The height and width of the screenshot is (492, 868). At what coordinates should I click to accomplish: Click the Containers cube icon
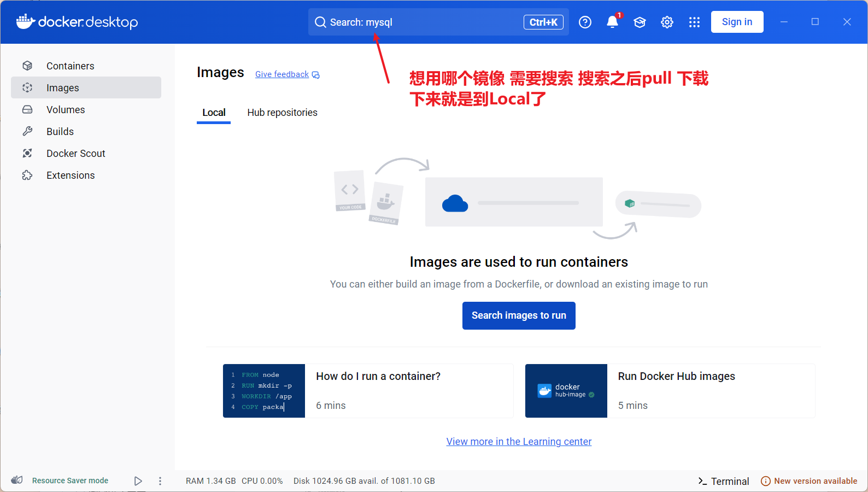coord(27,66)
